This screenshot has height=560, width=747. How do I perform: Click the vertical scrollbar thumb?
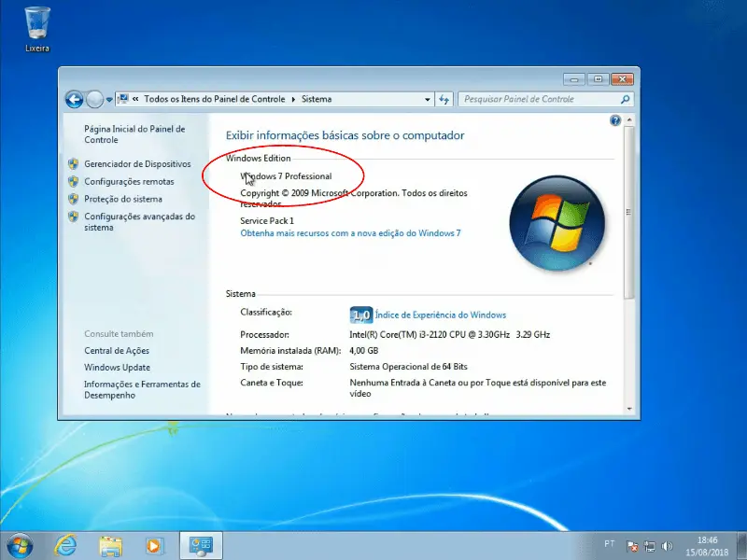[x=629, y=213]
